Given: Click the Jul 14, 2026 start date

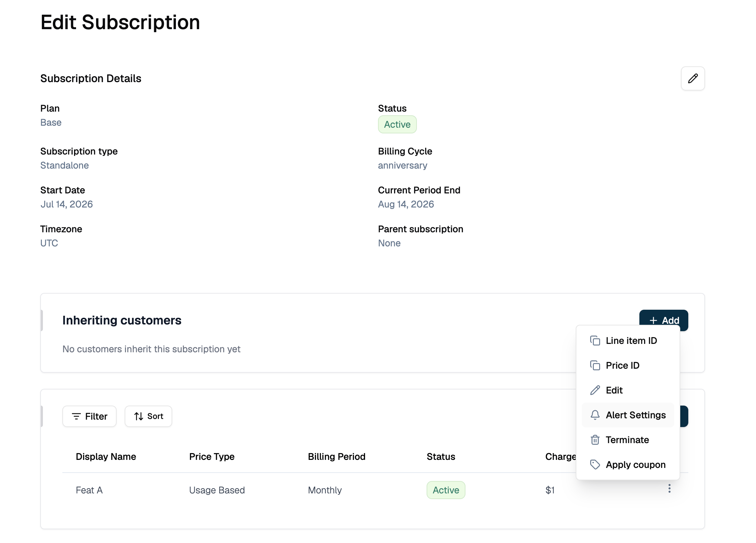Looking at the screenshot, I should coord(67,204).
